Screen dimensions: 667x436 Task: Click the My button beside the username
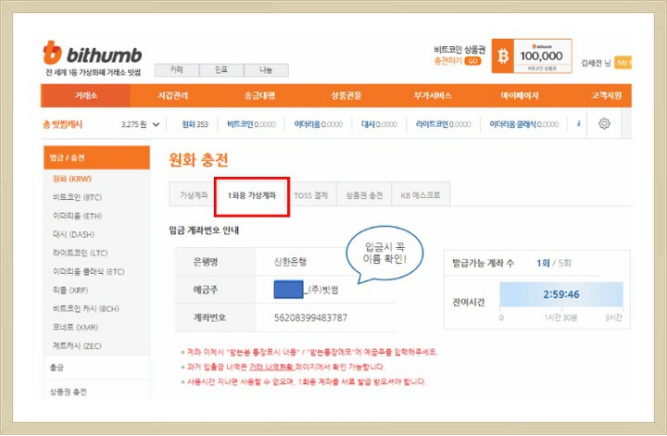[623, 63]
